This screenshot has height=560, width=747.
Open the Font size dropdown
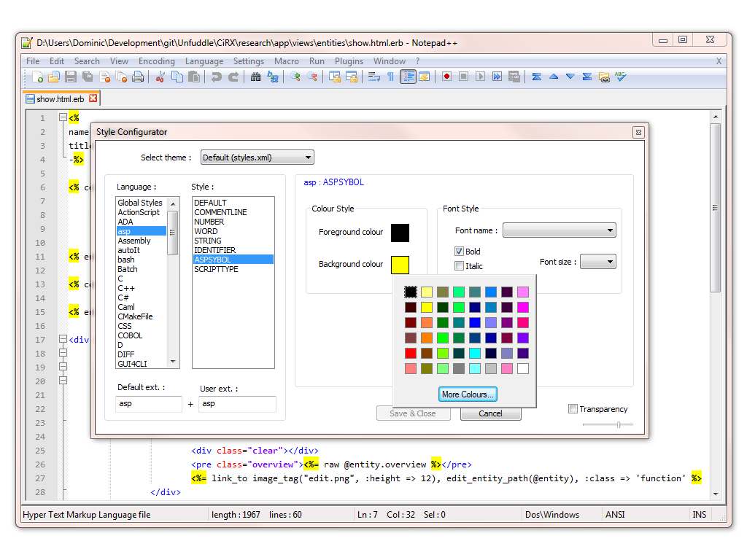point(598,262)
